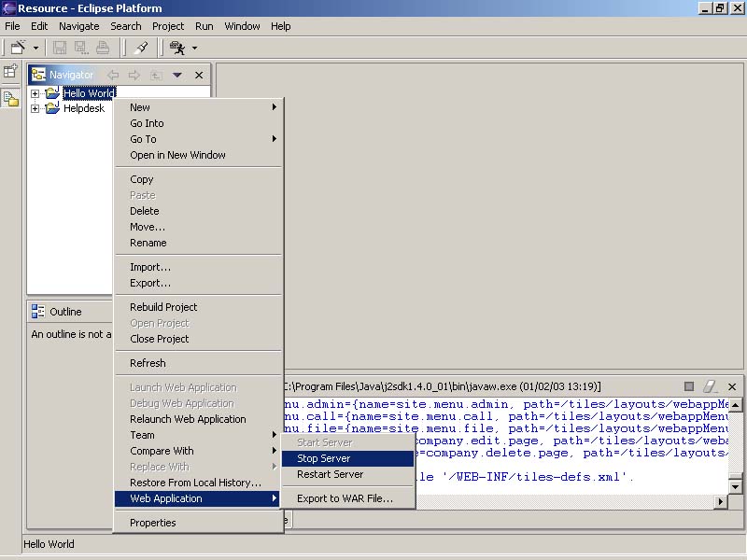The height and width of the screenshot is (560, 747).
Task: Expand the Hello World project node
Action: point(35,93)
